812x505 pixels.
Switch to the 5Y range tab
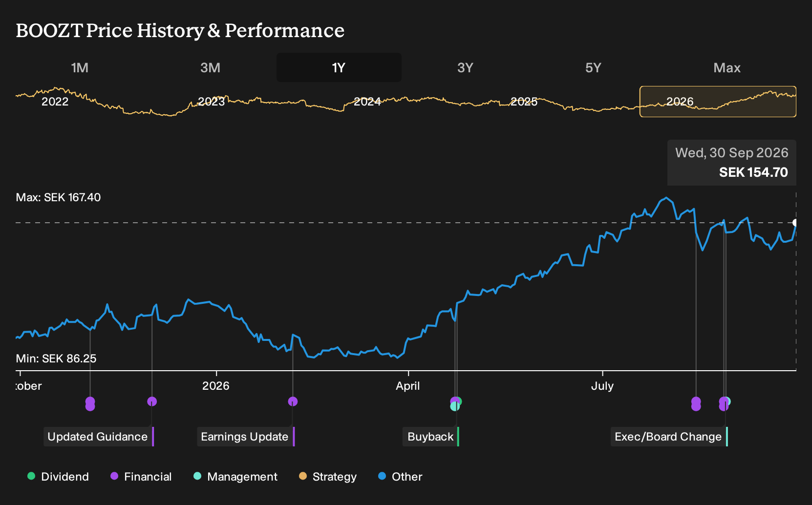click(593, 67)
